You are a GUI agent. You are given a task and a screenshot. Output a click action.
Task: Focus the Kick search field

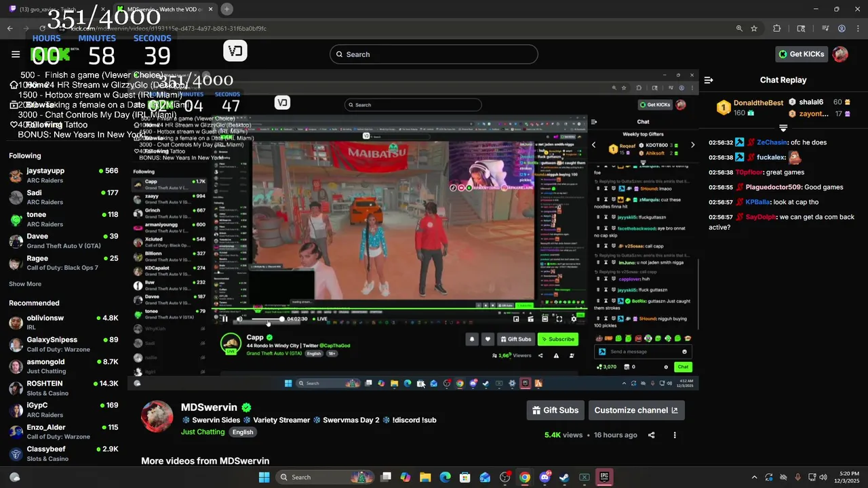[x=434, y=54]
